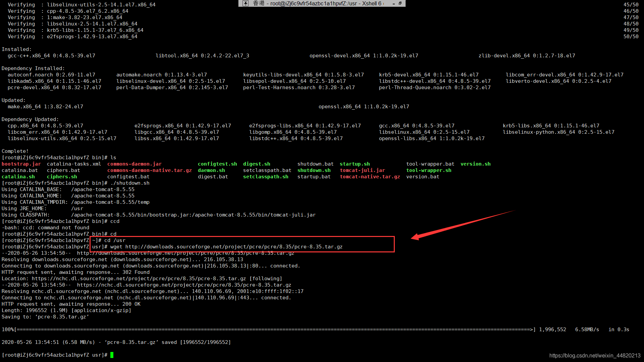Viewport: 644px width, 362px height.
Task: Click the 'Saving to: pcre-8.35.tar.gz' line
Action: click(45, 317)
